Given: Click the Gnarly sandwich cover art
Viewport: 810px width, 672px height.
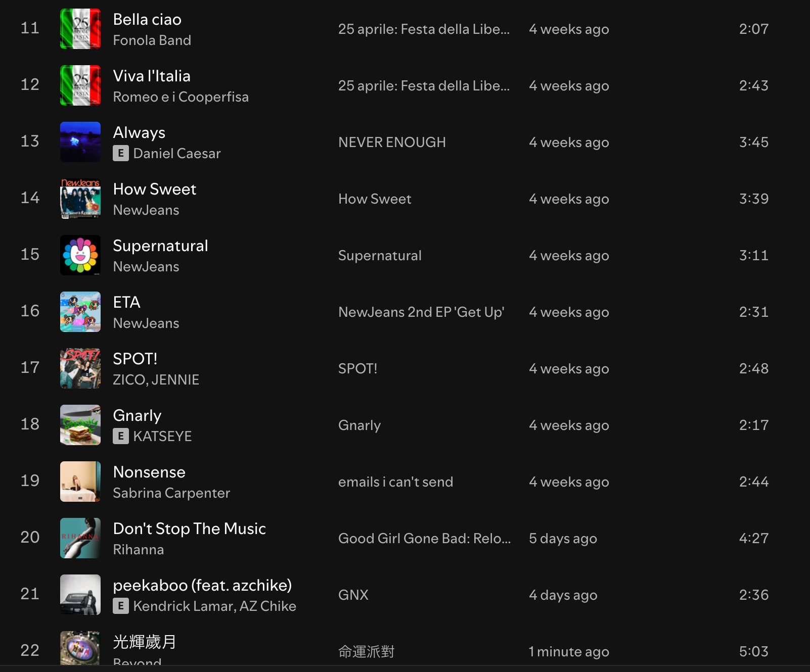Looking at the screenshot, I should (80, 425).
